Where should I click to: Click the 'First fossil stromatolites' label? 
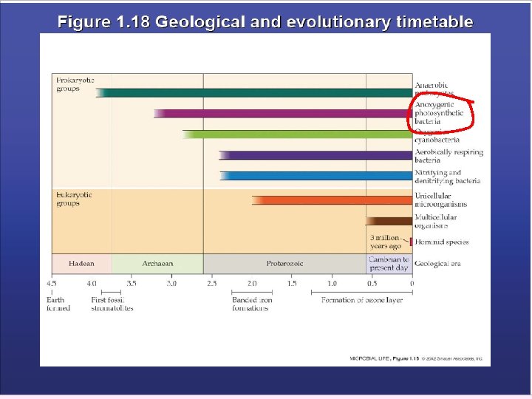(112, 304)
